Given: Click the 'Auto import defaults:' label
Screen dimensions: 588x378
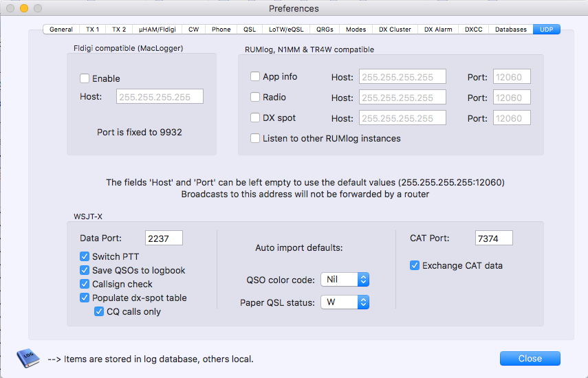Looking at the screenshot, I should tap(299, 247).
